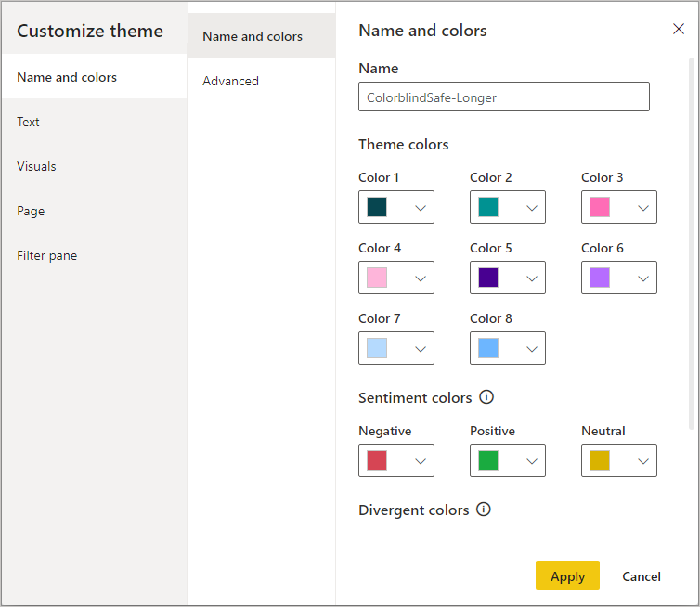Open the Color 1 dropdown arrow
Image resolution: width=700 pixels, height=607 pixels.
tap(421, 208)
